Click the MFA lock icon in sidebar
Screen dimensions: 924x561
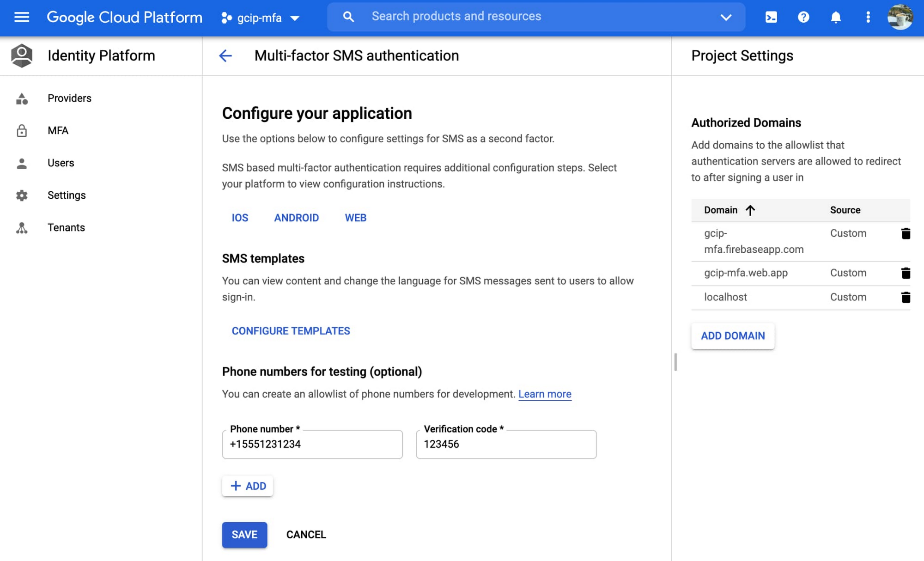[22, 131]
